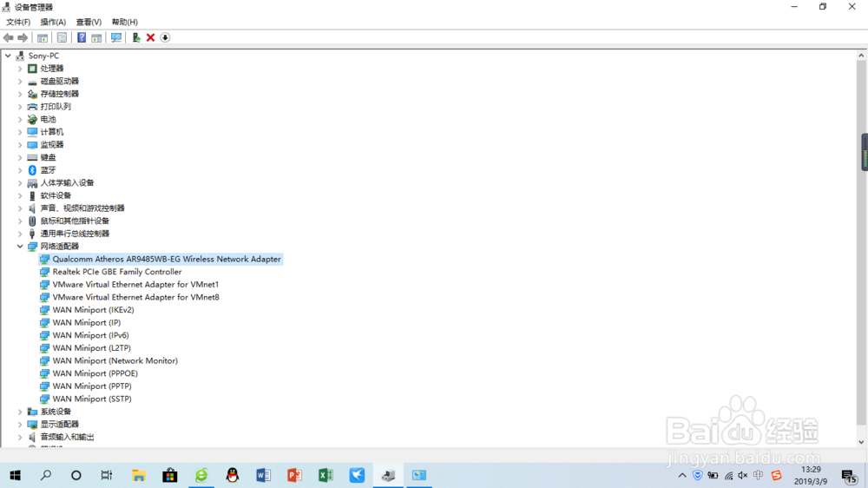Expand the 磁盘驱动器 category
Image resolution: width=868 pixels, height=488 pixels.
point(20,82)
